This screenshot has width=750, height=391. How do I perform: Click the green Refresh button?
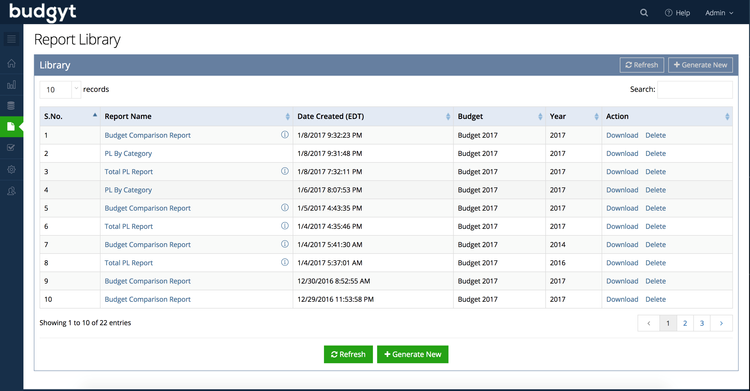[x=348, y=354]
